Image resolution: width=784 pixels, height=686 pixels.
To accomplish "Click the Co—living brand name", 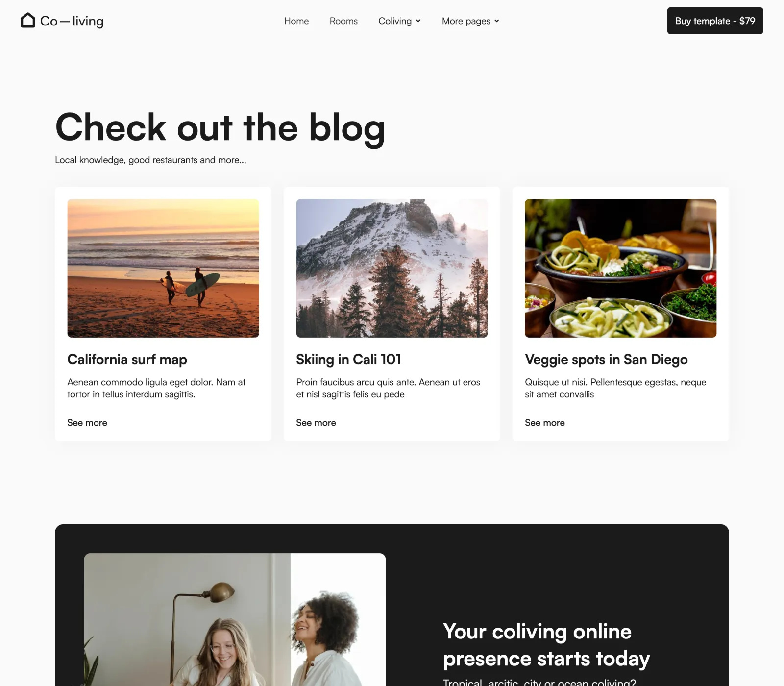I will click(x=72, y=21).
